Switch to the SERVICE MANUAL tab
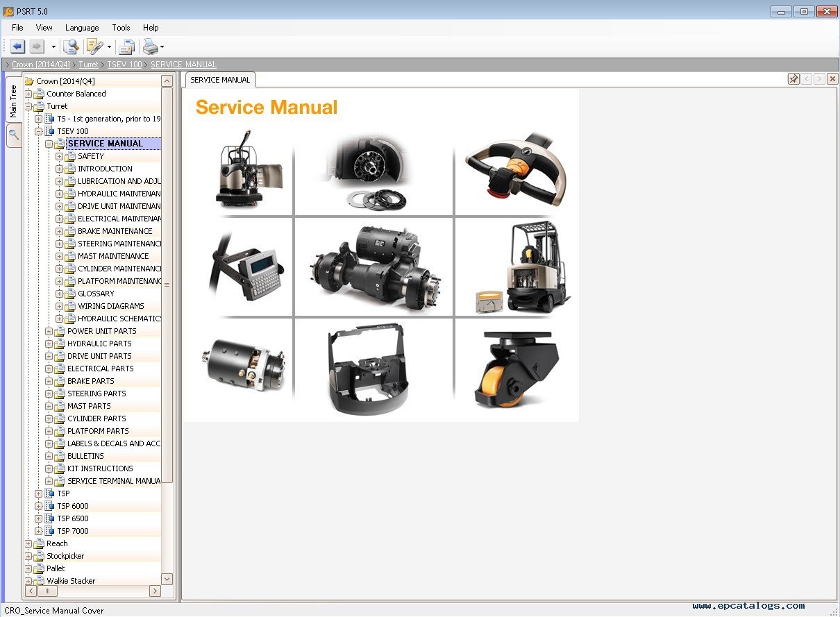840x617 pixels. 219,79
